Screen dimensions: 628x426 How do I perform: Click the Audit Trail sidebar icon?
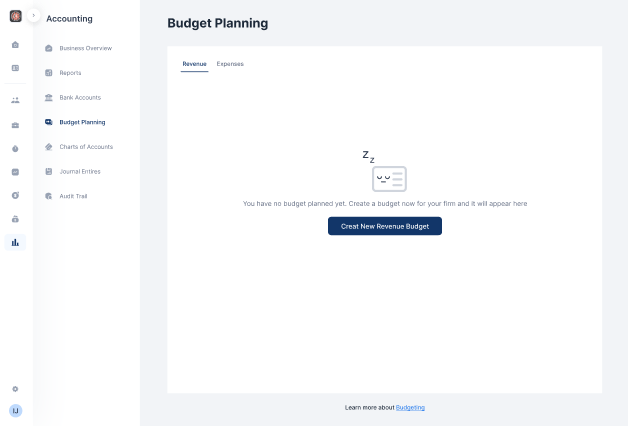click(49, 196)
